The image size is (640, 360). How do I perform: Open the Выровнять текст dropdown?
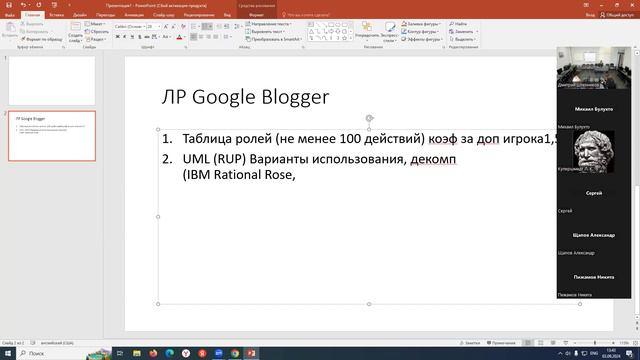click(x=265, y=31)
